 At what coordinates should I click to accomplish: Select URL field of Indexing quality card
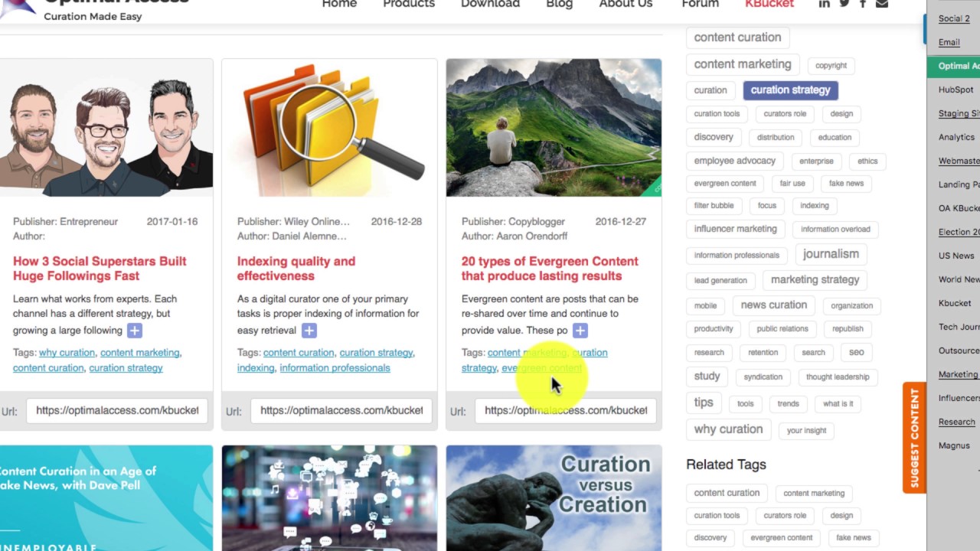point(341,410)
